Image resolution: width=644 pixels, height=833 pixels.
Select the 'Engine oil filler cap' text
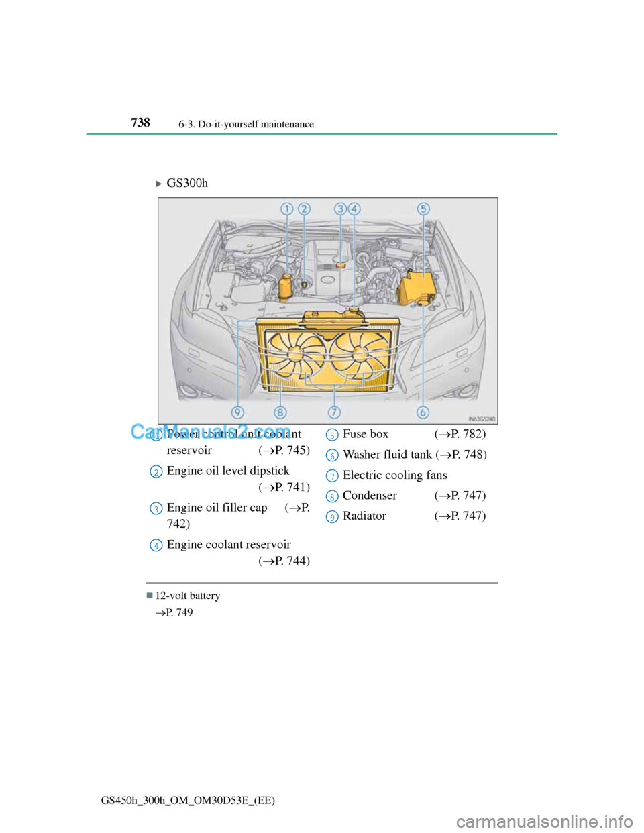coord(217,508)
